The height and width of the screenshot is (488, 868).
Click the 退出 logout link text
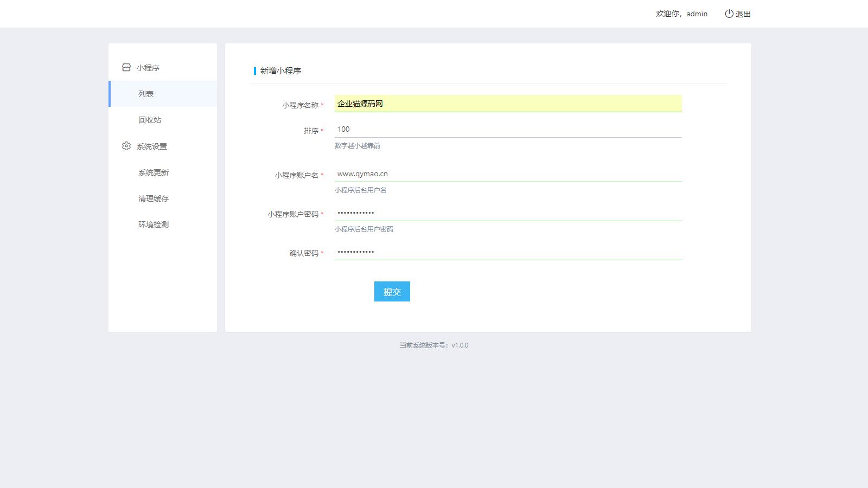pos(743,14)
